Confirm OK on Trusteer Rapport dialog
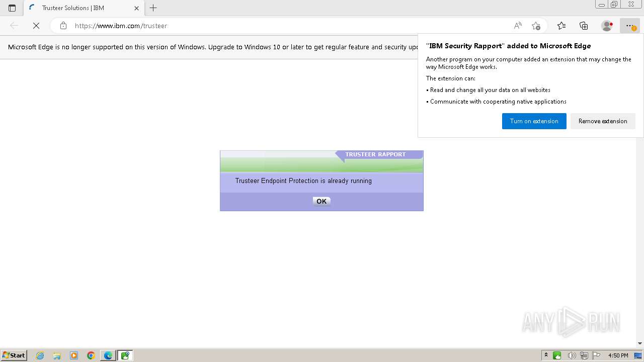 point(321,201)
